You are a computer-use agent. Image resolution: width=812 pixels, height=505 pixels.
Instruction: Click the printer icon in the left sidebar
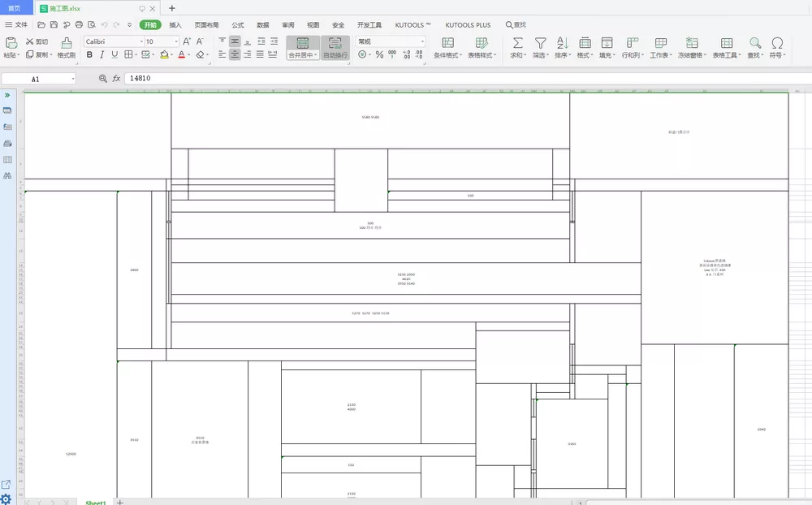pyautogui.click(x=8, y=143)
